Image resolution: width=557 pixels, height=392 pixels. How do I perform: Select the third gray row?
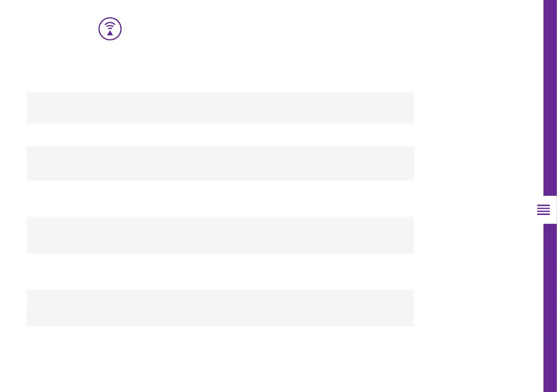tap(220, 235)
